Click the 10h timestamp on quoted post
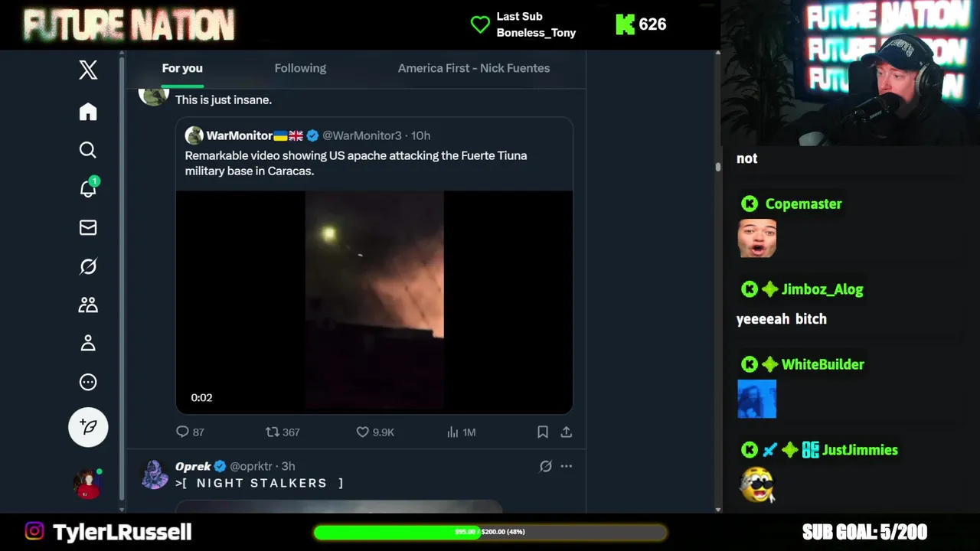 420,135
